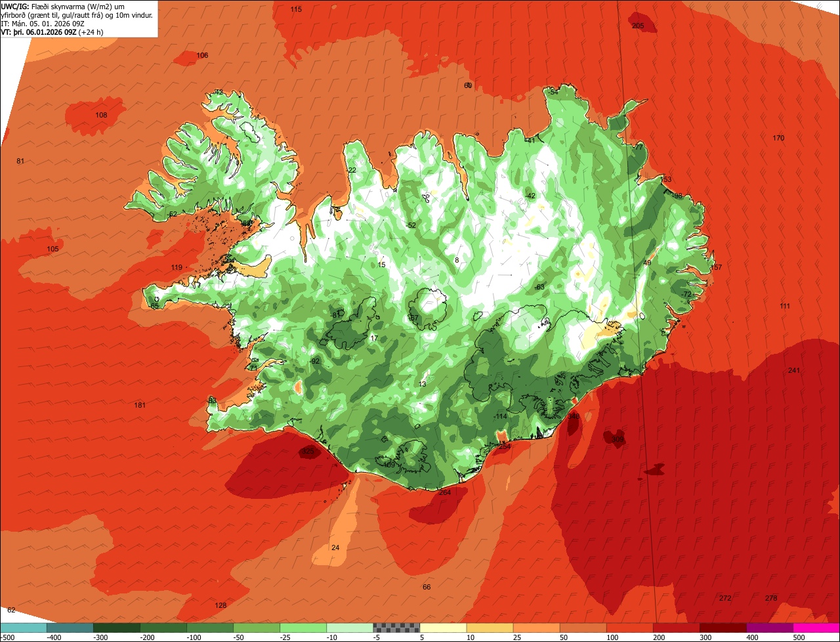Click the purple legend swatch from 400 to 500

coord(768,628)
